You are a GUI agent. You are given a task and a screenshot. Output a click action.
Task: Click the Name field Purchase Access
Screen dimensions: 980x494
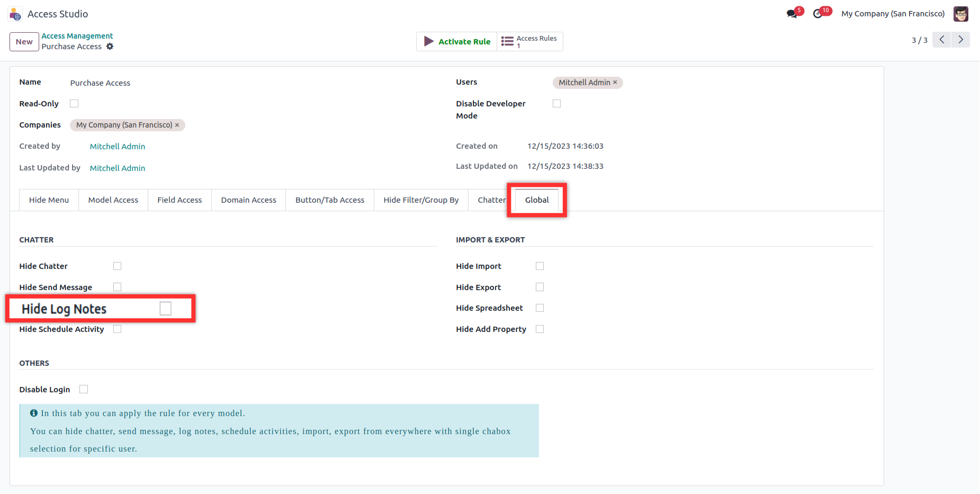(100, 83)
